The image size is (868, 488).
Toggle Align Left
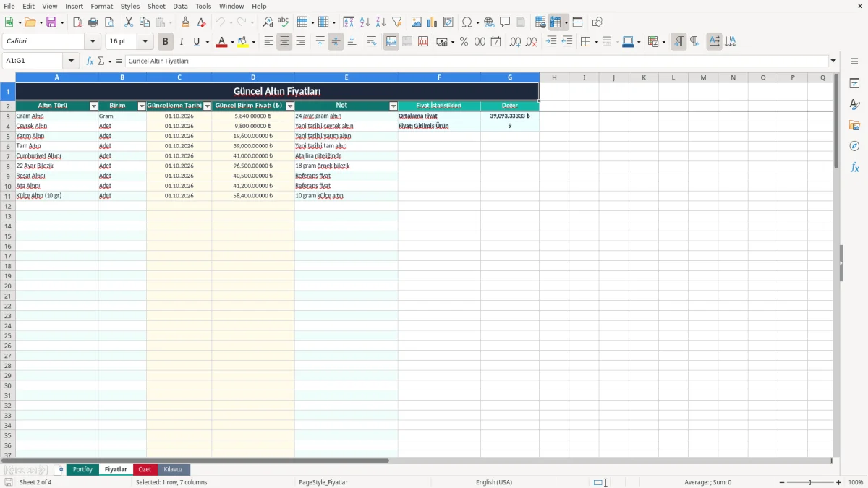(x=268, y=42)
